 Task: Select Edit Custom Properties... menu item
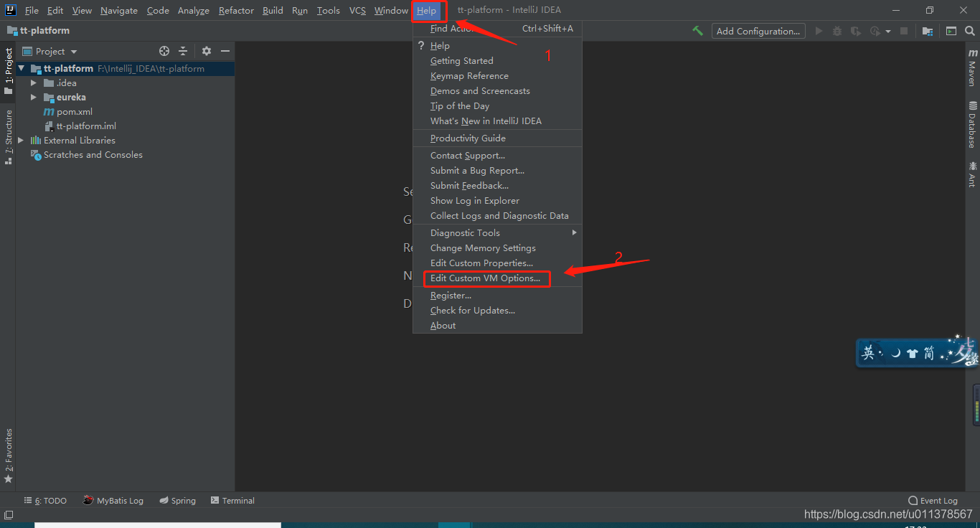497,263
